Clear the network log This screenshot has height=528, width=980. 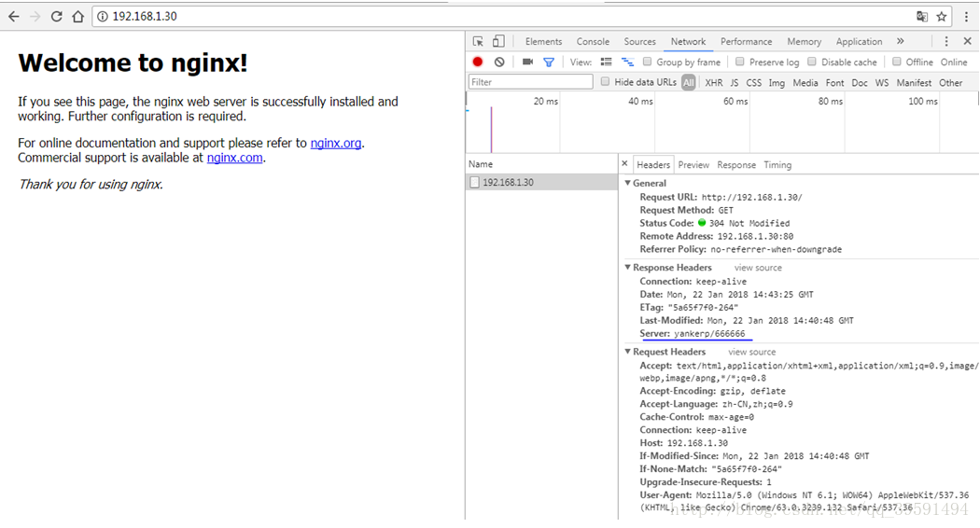coord(499,62)
